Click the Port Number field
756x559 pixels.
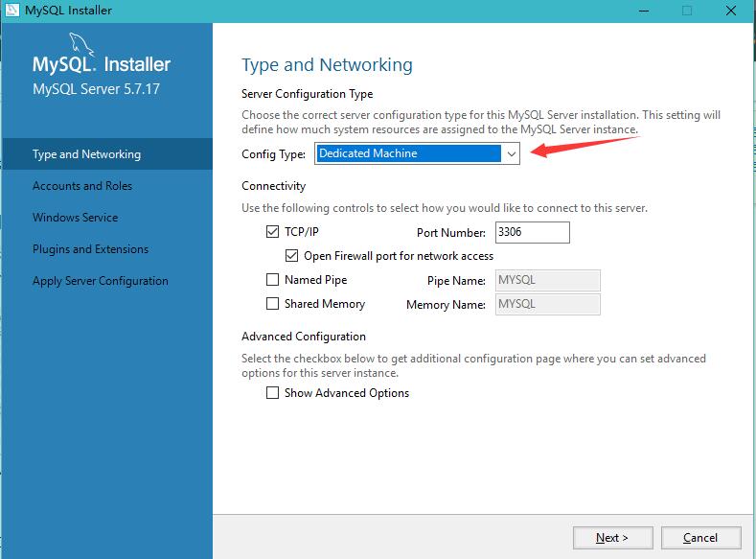532,232
